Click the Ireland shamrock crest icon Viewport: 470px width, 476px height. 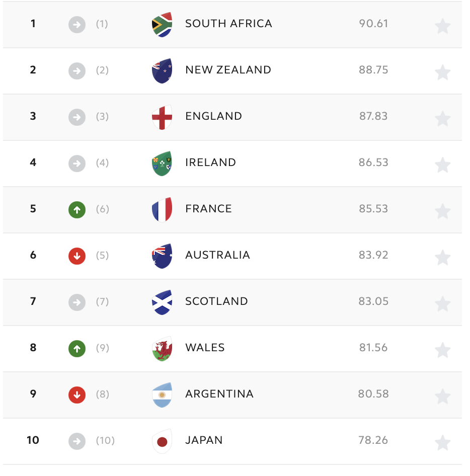pyautogui.click(x=161, y=163)
